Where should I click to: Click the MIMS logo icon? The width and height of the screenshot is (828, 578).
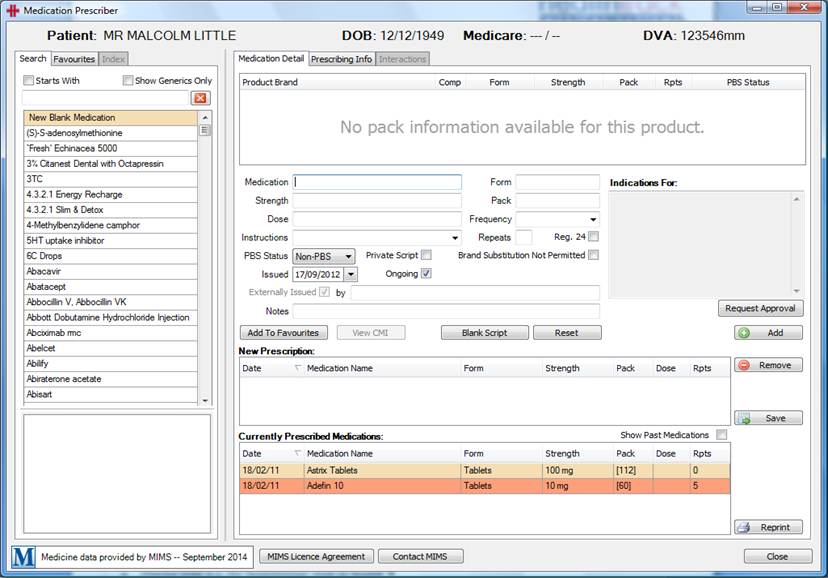click(24, 557)
